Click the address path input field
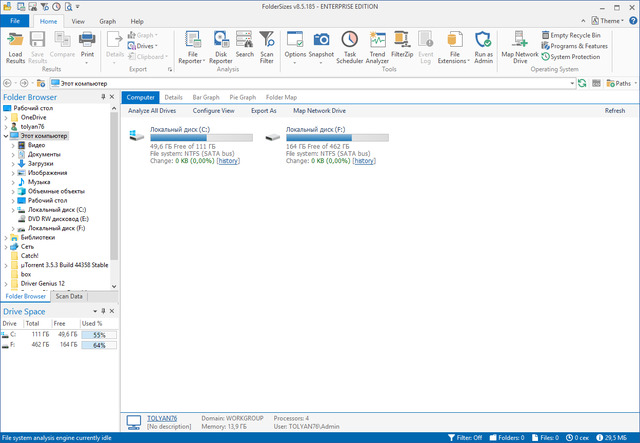Viewport: 640px width, 443px height. [x=300, y=83]
